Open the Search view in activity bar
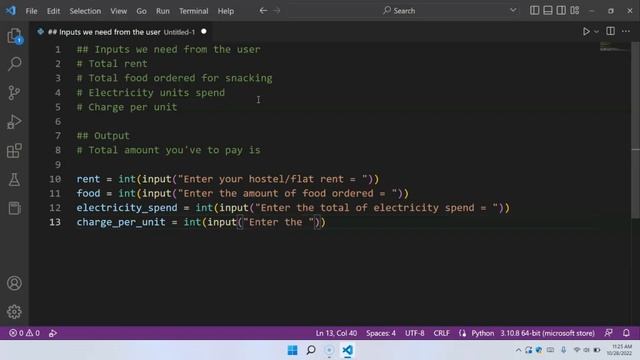The height and width of the screenshot is (360, 640). 14,64
